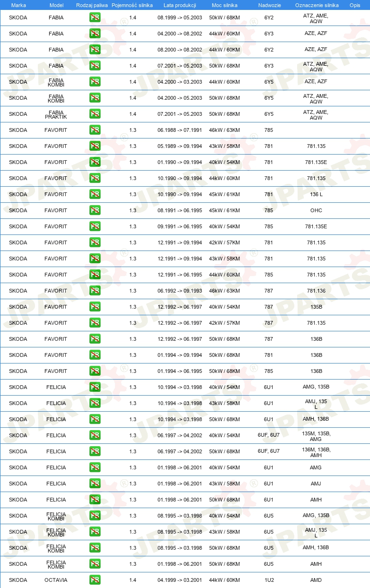Click the fuel icon in the FELICIA 136M, 136B, AMH row

[95, 451]
